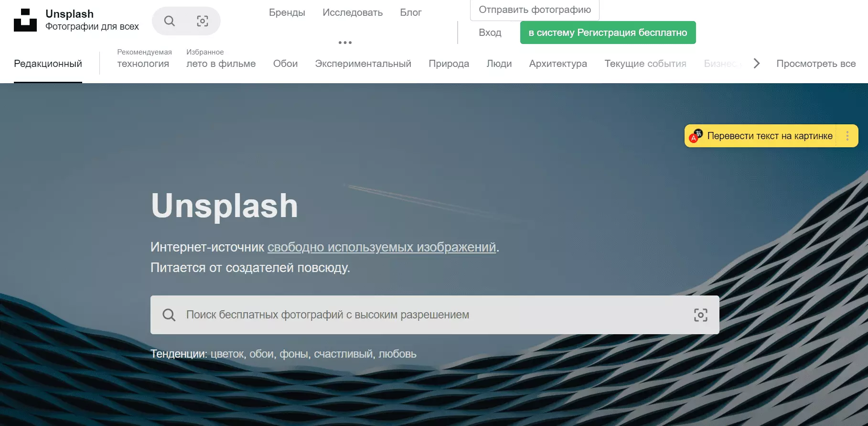Open the three-dot options on translate badge

(x=847, y=136)
